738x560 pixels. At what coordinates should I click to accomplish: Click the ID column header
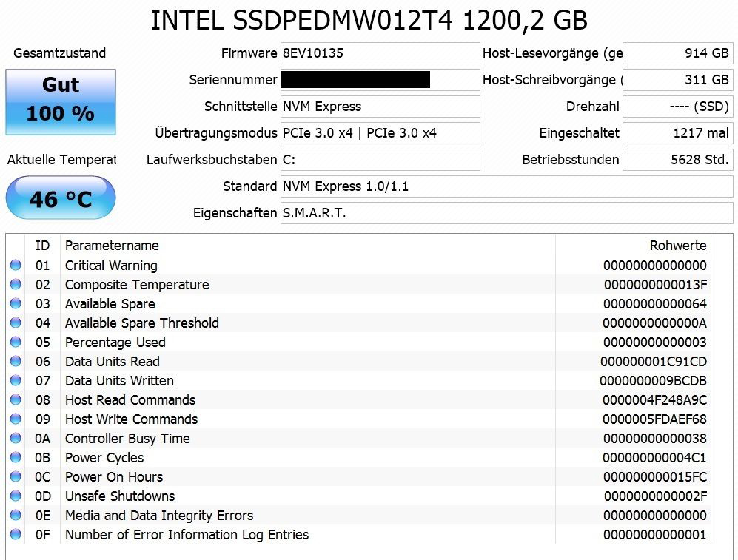(x=43, y=246)
